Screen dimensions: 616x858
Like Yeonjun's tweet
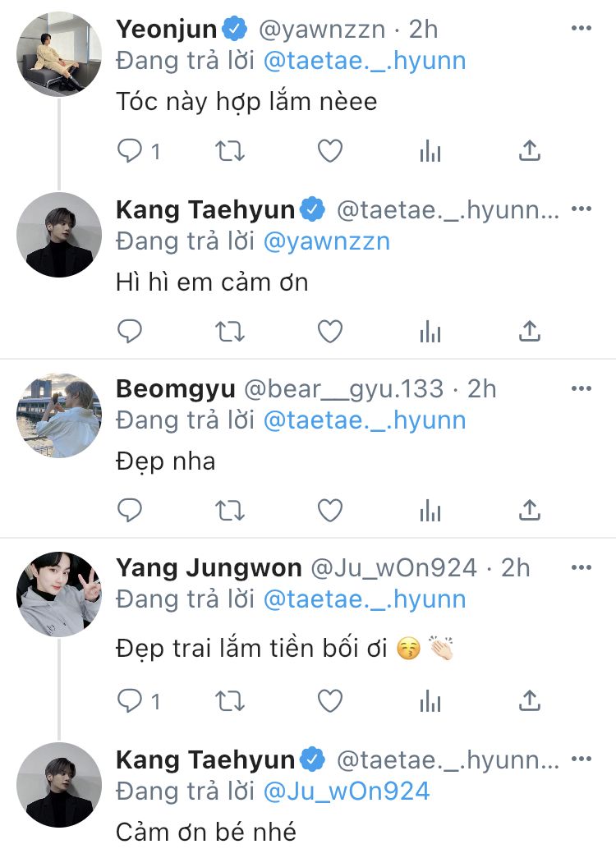point(330,151)
